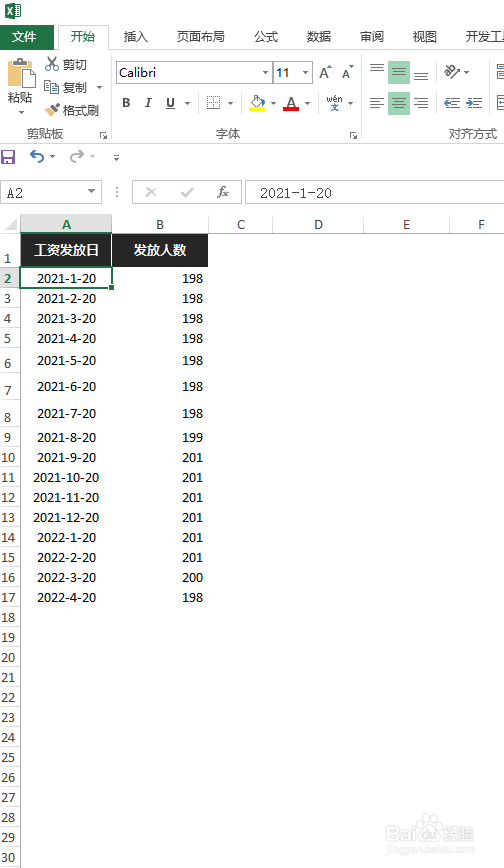Select column D header
The image size is (504, 868).
click(x=318, y=224)
